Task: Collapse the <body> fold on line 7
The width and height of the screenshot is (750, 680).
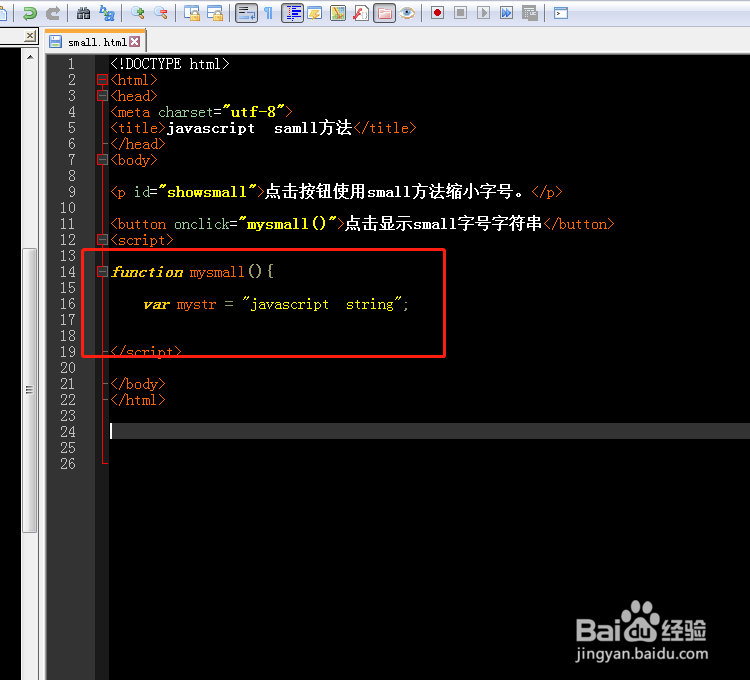Action: (x=102, y=160)
